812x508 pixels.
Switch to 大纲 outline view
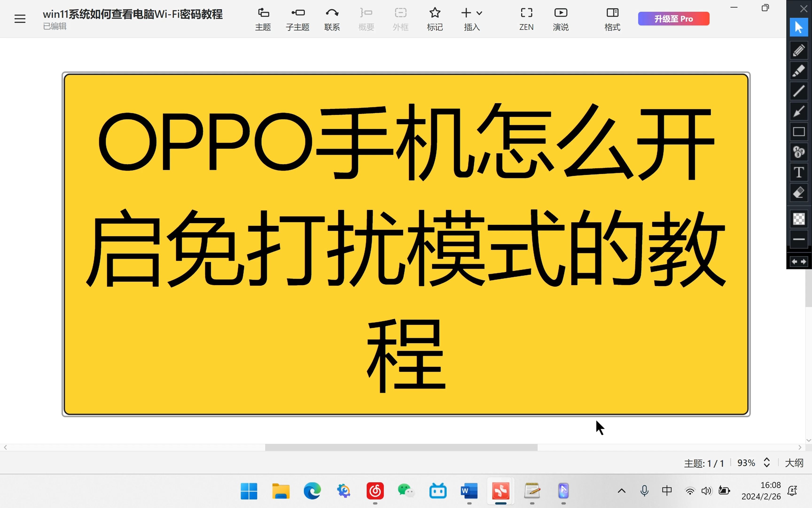pos(794,463)
